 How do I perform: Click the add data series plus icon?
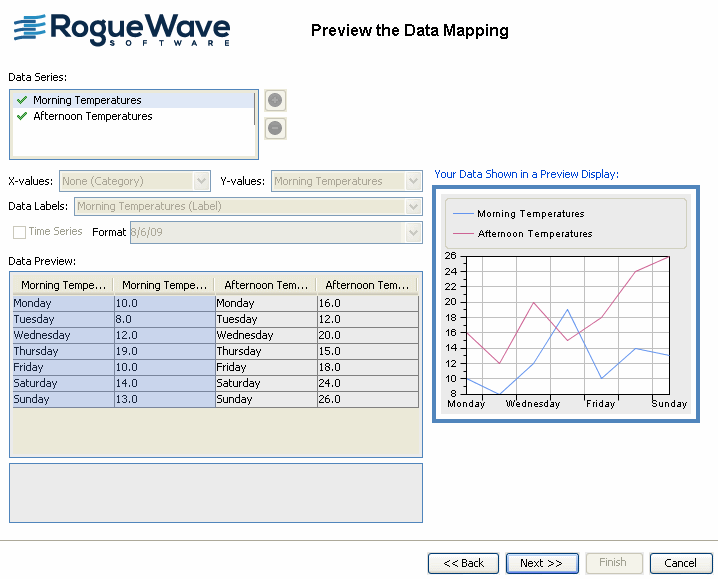[276, 100]
